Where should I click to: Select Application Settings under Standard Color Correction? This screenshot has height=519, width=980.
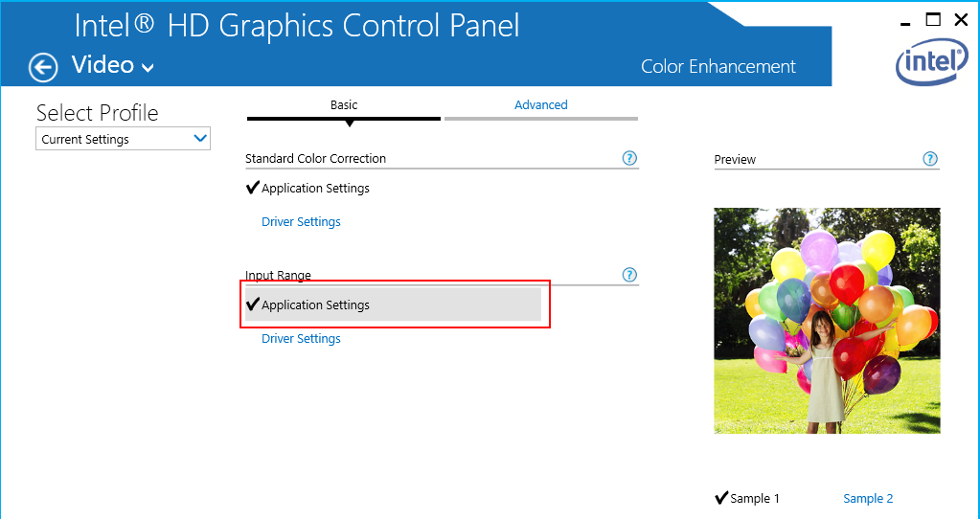pos(315,189)
